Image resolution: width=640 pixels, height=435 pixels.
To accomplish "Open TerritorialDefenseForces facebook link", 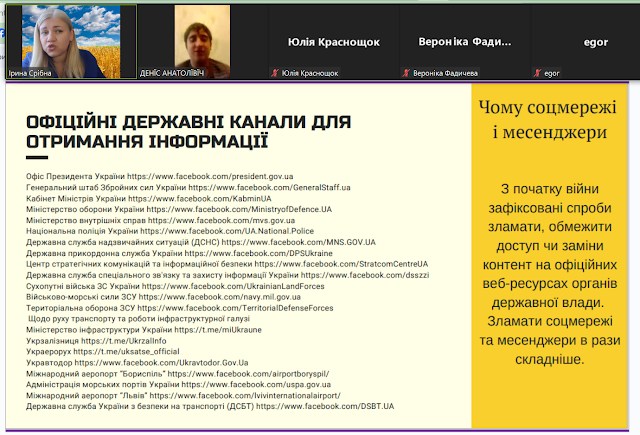I will coord(236,308).
